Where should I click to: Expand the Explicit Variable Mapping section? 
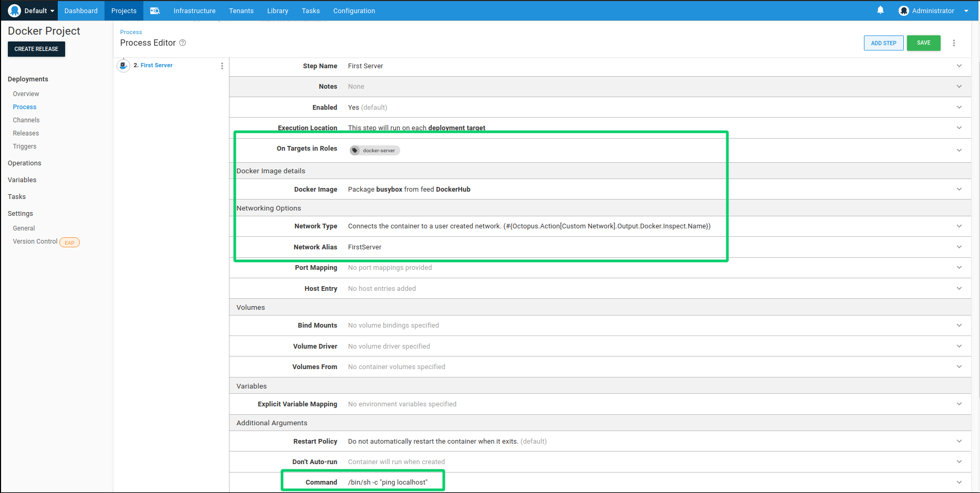pyautogui.click(x=959, y=404)
